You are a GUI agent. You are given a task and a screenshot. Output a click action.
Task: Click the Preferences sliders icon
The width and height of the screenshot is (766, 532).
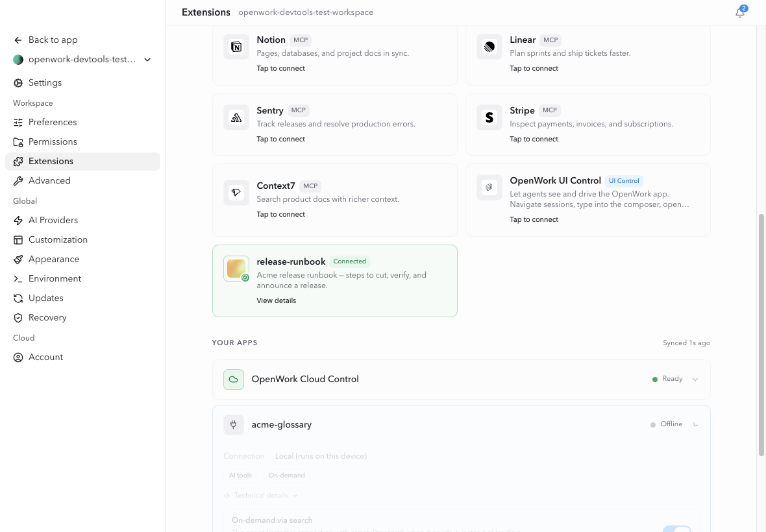(x=18, y=123)
